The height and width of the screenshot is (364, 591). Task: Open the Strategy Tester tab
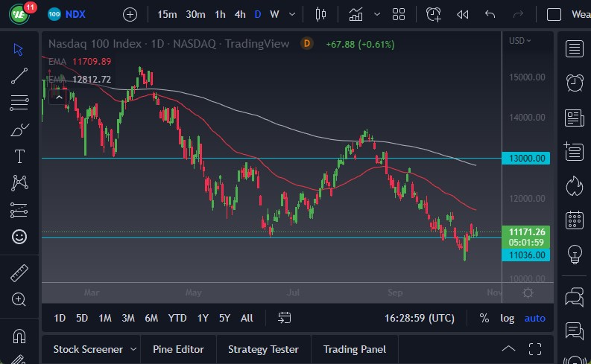pyautogui.click(x=263, y=349)
